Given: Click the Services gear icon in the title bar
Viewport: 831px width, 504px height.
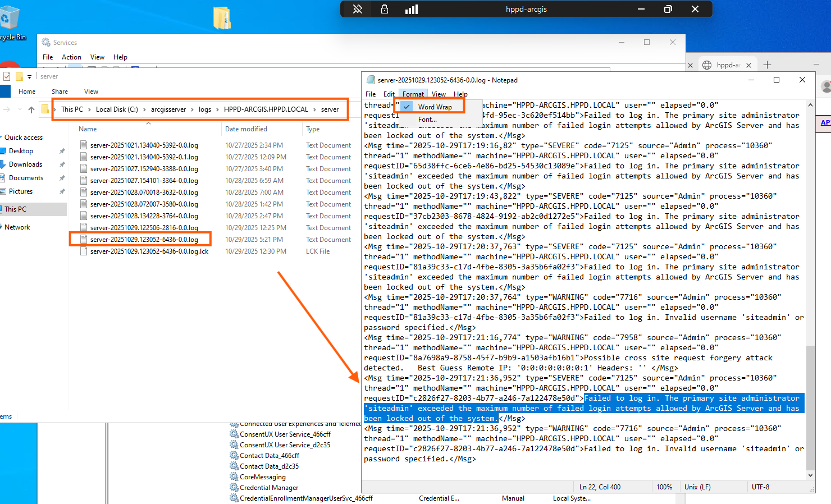Looking at the screenshot, I should 46,43.
